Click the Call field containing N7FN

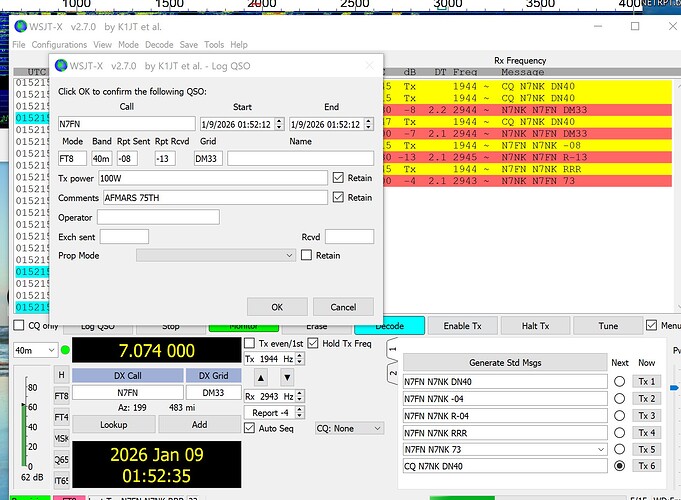[126, 124]
